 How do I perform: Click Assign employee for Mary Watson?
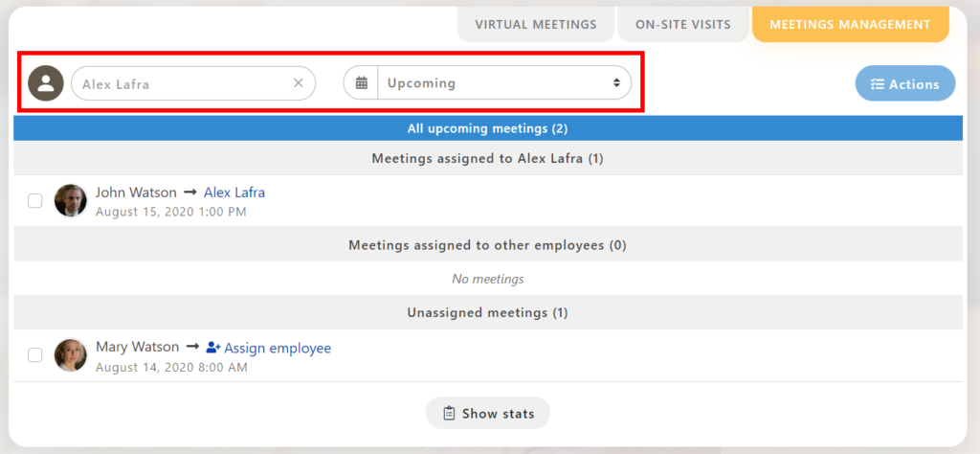(278, 348)
